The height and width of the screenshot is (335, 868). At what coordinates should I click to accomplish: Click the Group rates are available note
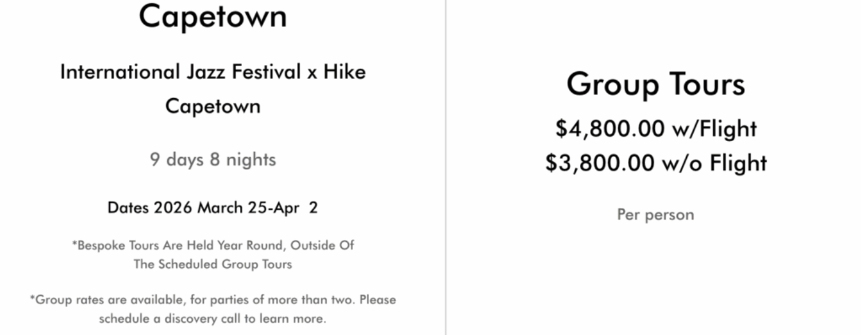click(212, 300)
